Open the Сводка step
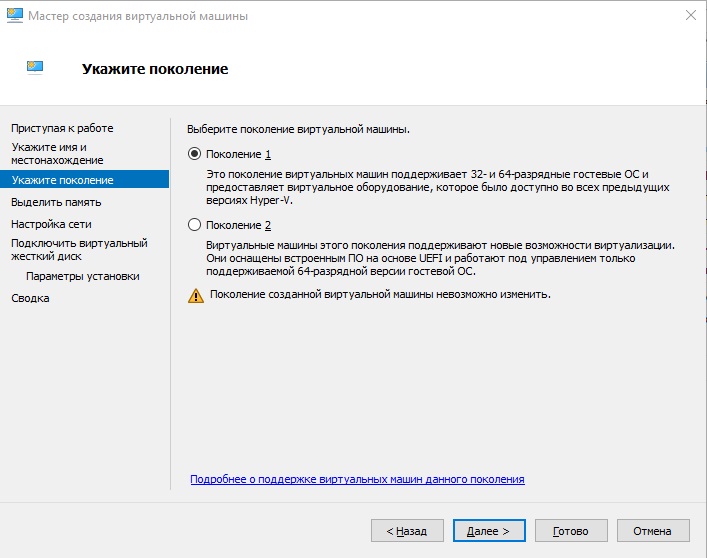This screenshot has width=707, height=558. coord(30,298)
